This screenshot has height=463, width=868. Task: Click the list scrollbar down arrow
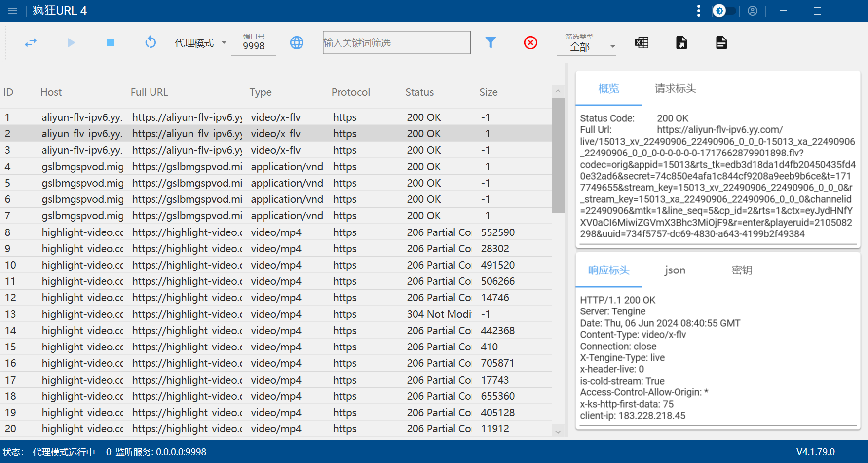(x=558, y=431)
